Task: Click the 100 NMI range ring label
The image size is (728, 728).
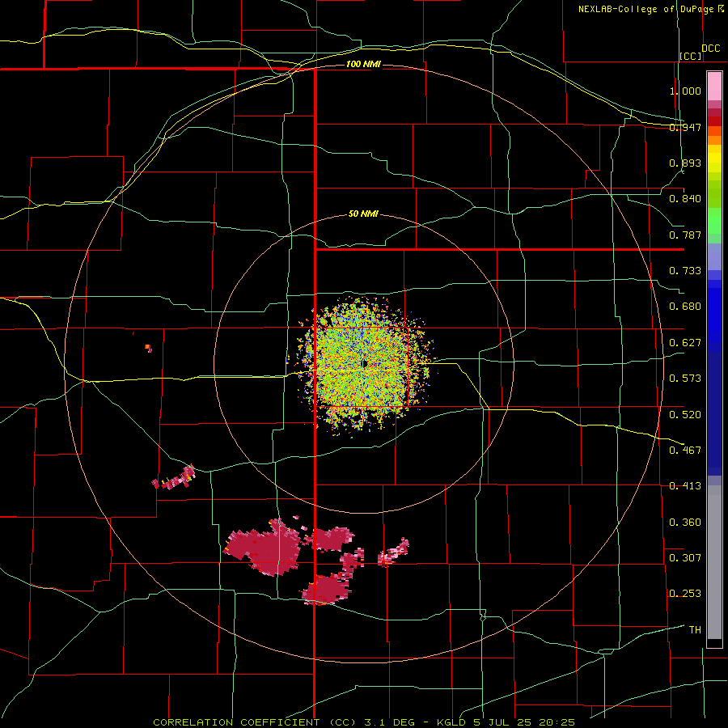Action: coord(363,64)
